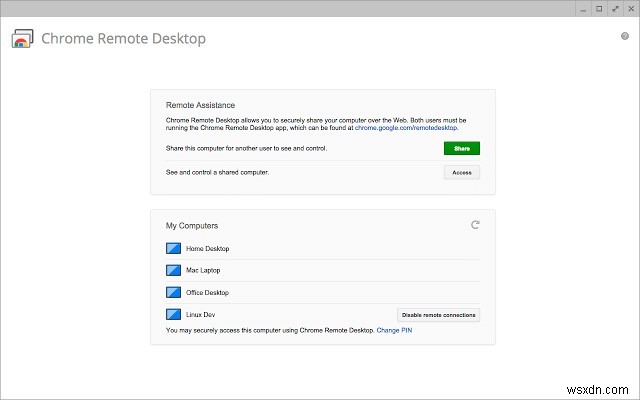Open the Change PIN link
This screenshot has width=640, height=400.
click(x=394, y=330)
